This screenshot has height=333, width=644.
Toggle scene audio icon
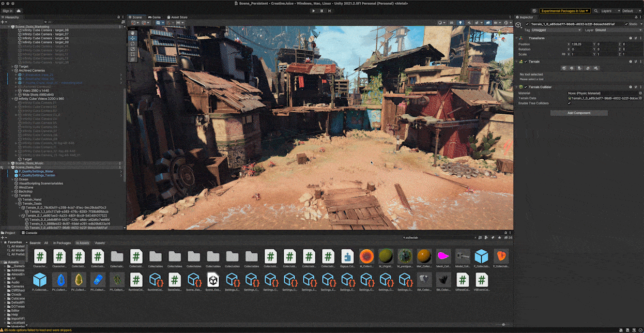click(469, 23)
